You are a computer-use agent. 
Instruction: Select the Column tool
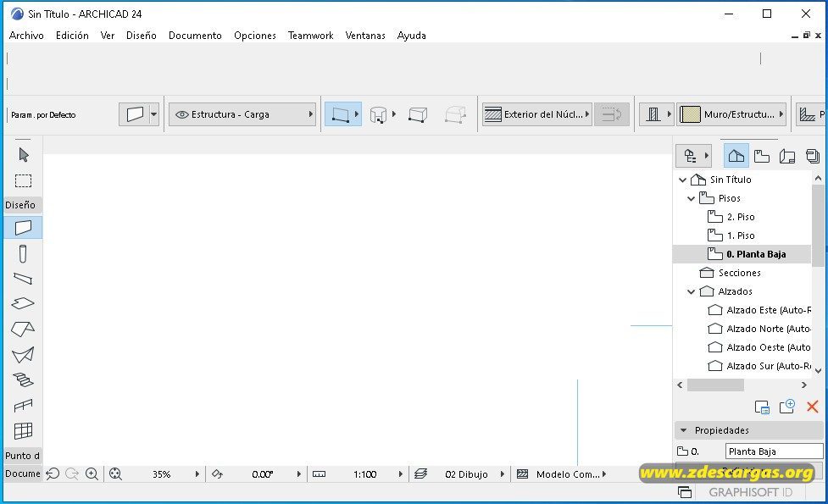(x=23, y=254)
